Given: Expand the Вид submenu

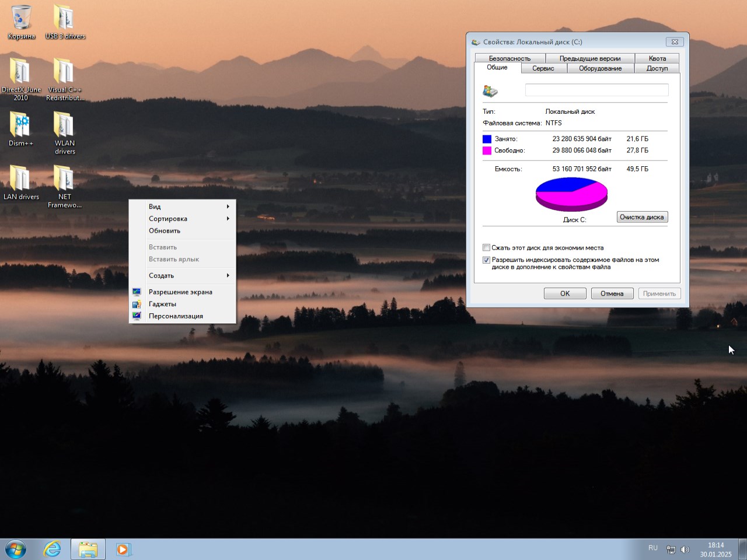Looking at the screenshot, I should pos(155,206).
